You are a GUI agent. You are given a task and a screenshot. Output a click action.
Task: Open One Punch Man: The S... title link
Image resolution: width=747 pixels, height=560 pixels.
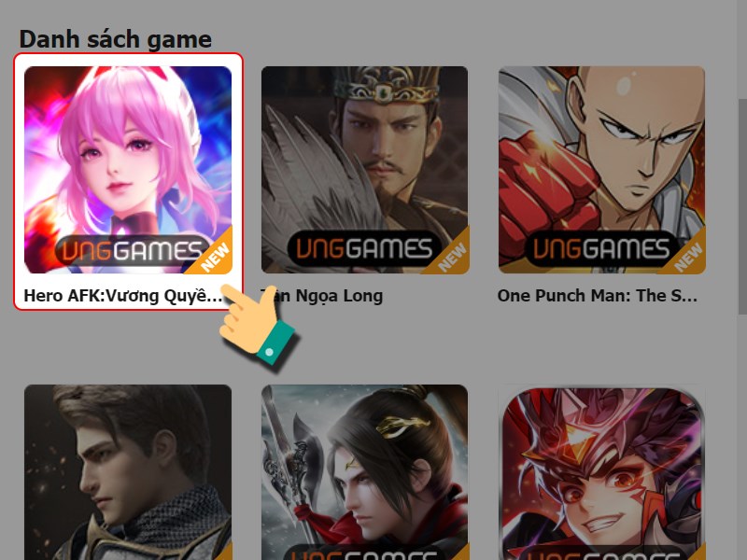pos(598,296)
